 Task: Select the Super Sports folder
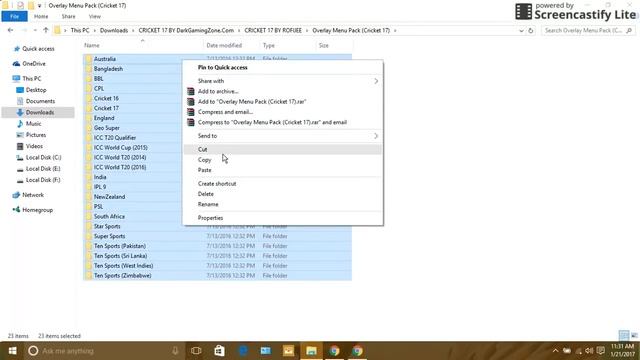109,236
